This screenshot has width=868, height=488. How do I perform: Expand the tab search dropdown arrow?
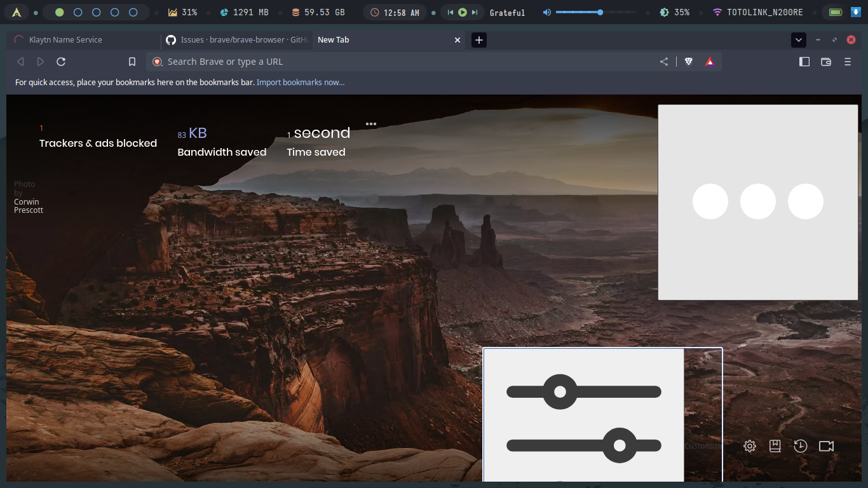pyautogui.click(x=799, y=40)
